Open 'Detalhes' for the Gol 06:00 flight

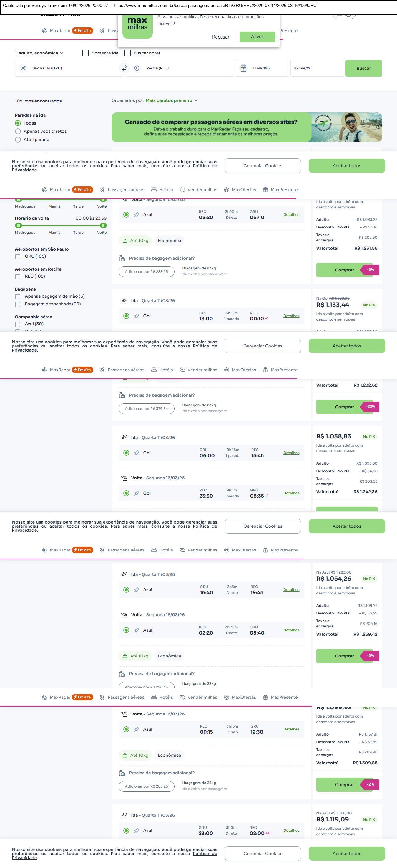[291, 453]
